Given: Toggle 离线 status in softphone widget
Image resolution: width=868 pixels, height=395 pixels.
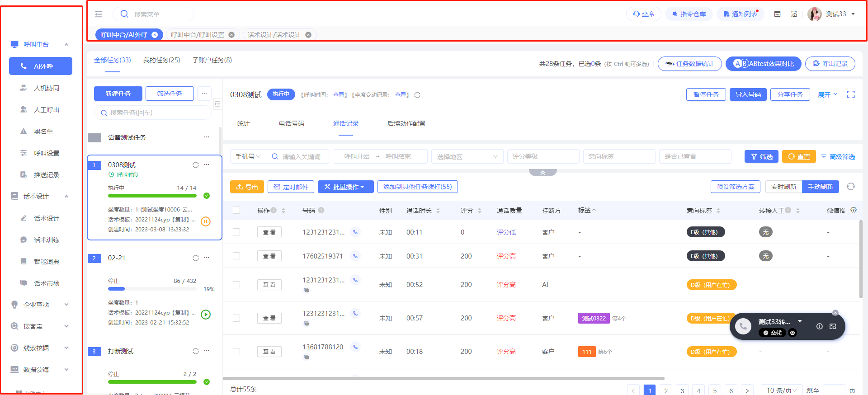Looking at the screenshot, I should click(773, 333).
